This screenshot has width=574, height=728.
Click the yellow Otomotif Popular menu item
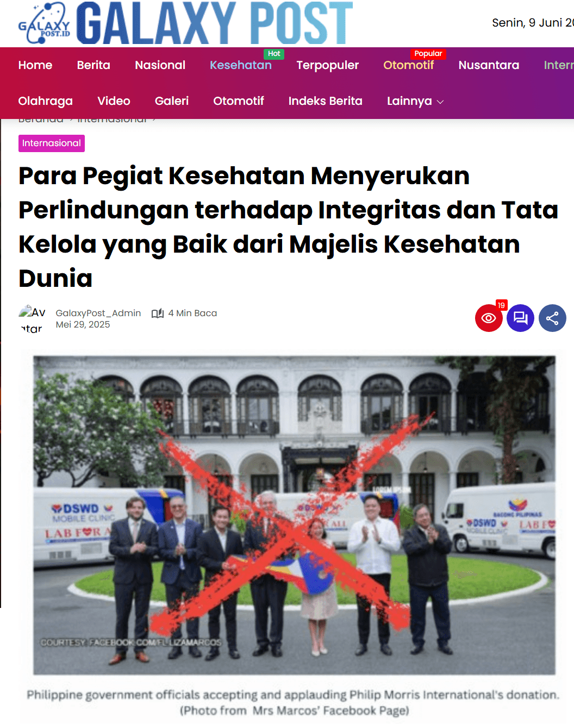pos(409,65)
